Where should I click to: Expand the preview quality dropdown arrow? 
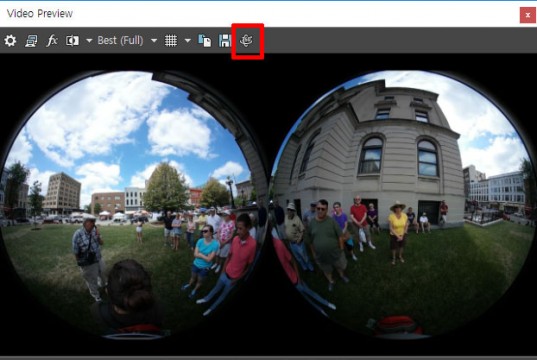(x=154, y=41)
